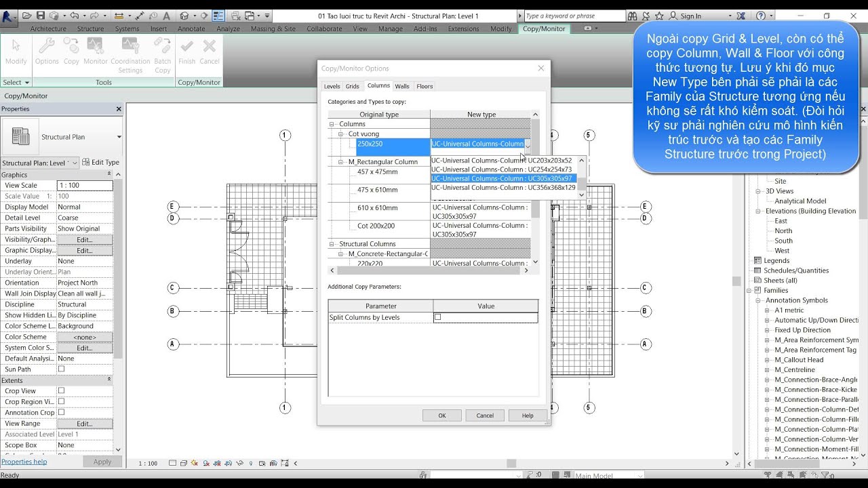
Task: Collapse Families node in Project Browser
Action: [749, 290]
